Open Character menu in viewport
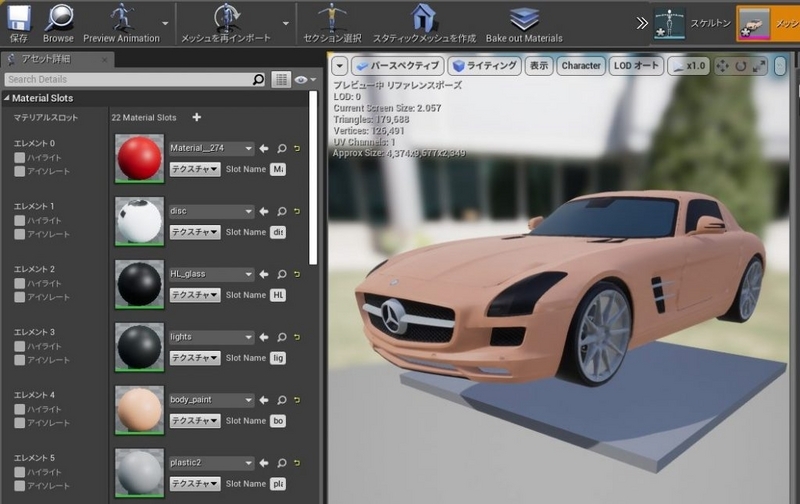The image size is (800, 504). [581, 66]
